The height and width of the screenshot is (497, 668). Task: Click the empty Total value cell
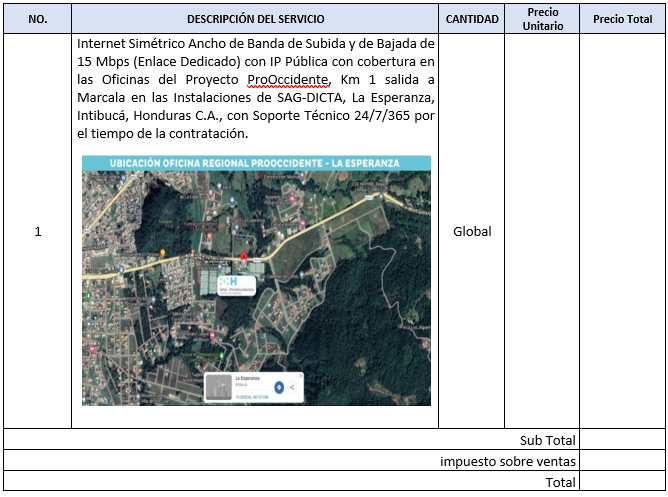(x=622, y=482)
